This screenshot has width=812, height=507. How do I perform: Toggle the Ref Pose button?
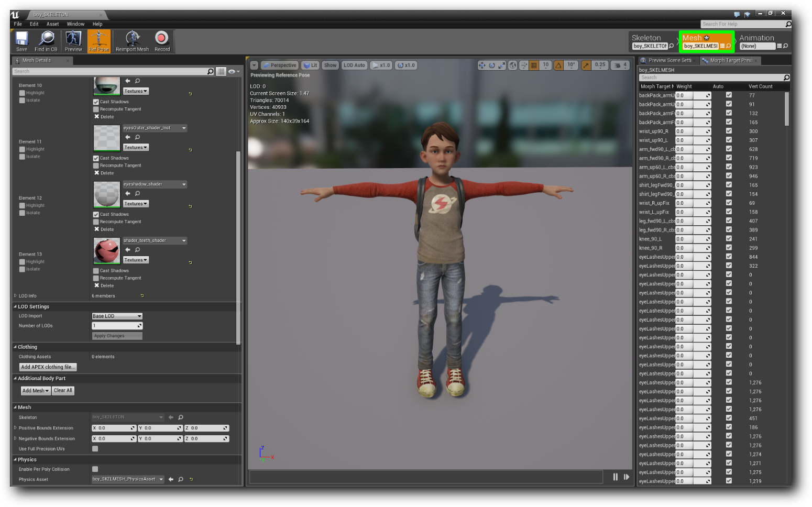coord(98,41)
